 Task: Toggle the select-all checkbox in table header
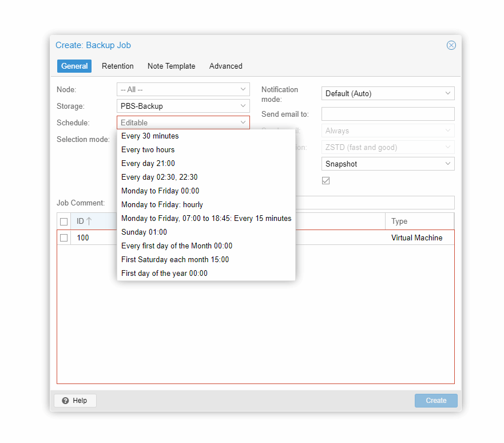click(x=64, y=221)
